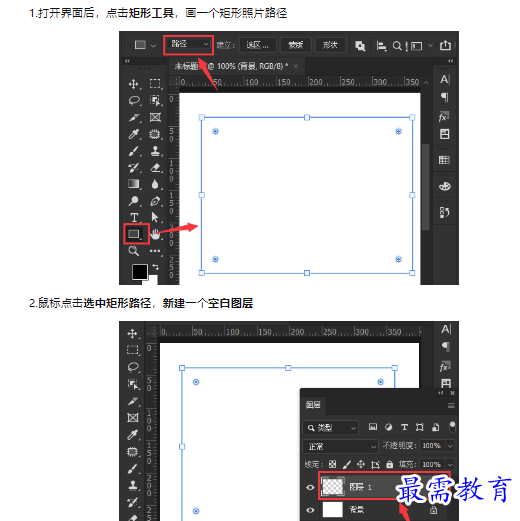Image resolution: width=520 pixels, height=521 pixels.
Task: Expand the tool preset arrow beside the rectangle icon
Action: [x=153, y=46]
